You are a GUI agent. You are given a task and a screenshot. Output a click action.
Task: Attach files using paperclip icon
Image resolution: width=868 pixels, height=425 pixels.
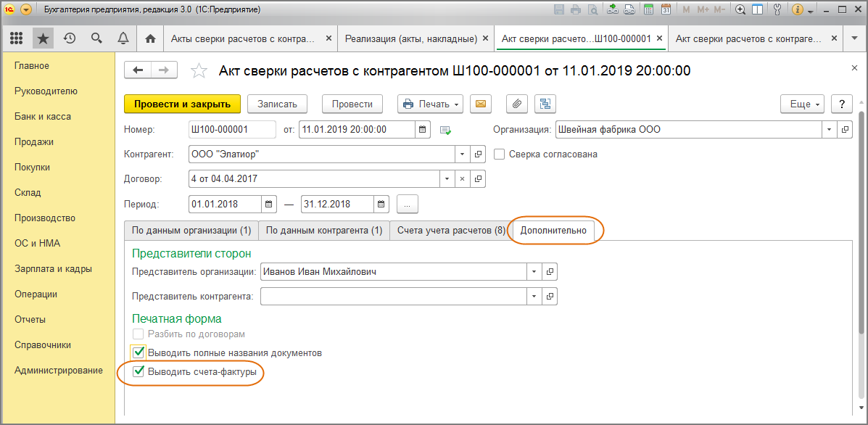[516, 104]
